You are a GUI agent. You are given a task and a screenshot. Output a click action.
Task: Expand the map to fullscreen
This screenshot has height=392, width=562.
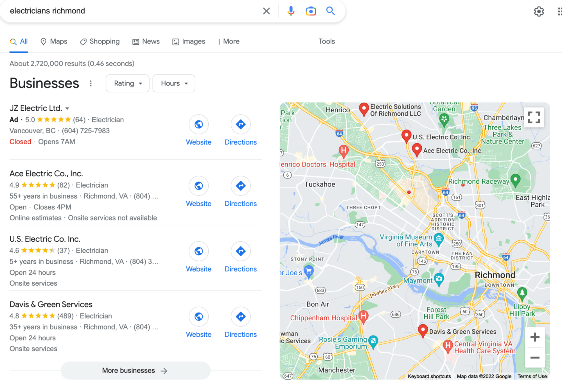click(534, 117)
